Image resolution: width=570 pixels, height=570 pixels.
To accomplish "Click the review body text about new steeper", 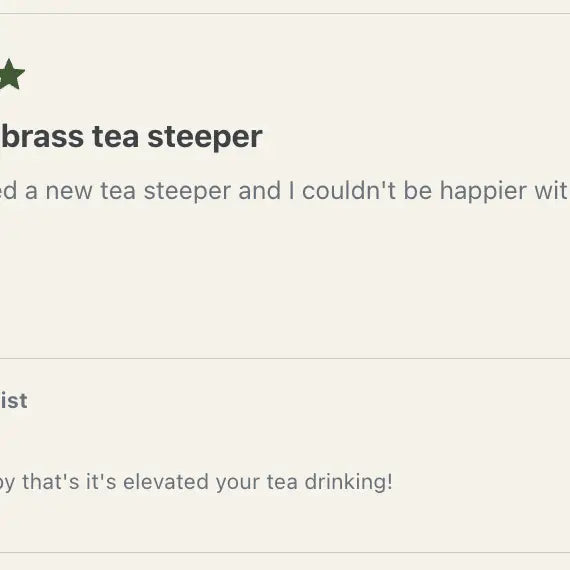I will [x=285, y=191].
